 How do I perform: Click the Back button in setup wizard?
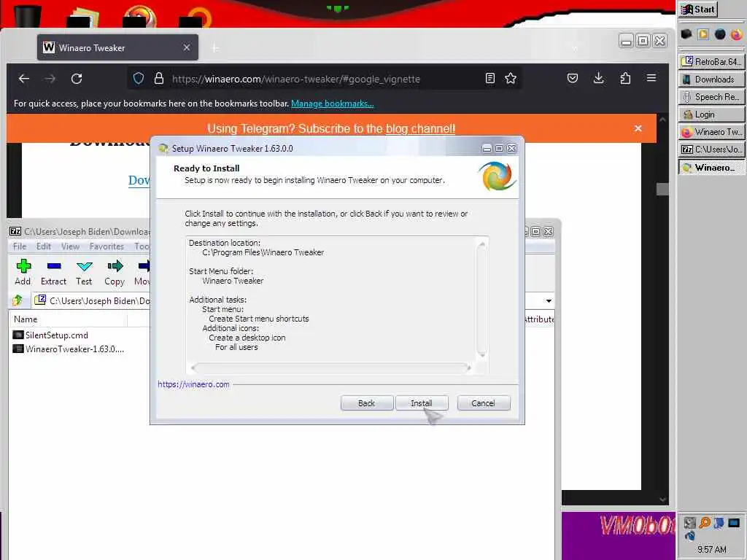pyautogui.click(x=366, y=402)
